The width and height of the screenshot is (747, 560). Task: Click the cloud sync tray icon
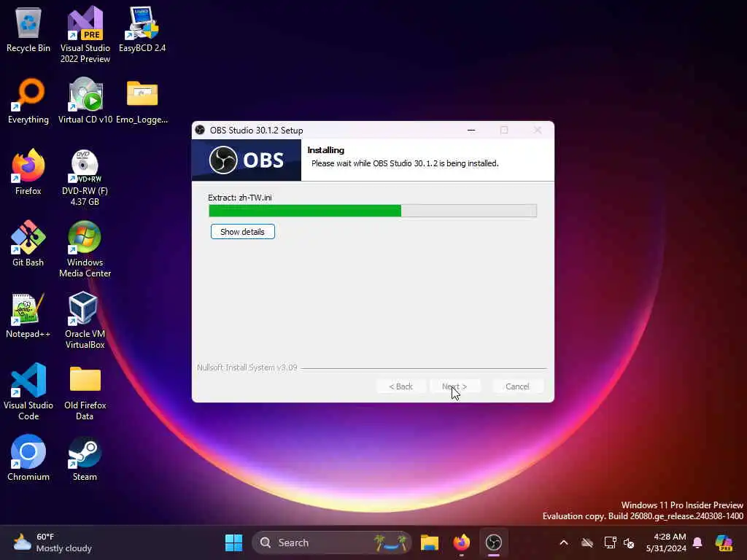pyautogui.click(x=587, y=542)
